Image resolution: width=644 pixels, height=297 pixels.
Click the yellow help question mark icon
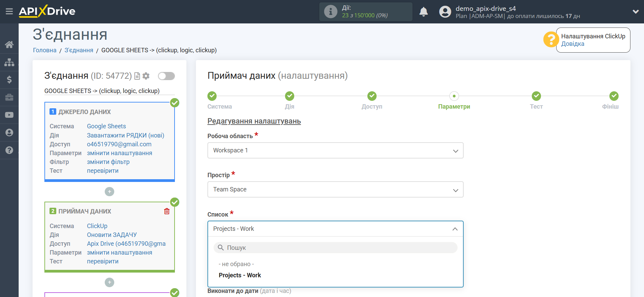click(551, 40)
